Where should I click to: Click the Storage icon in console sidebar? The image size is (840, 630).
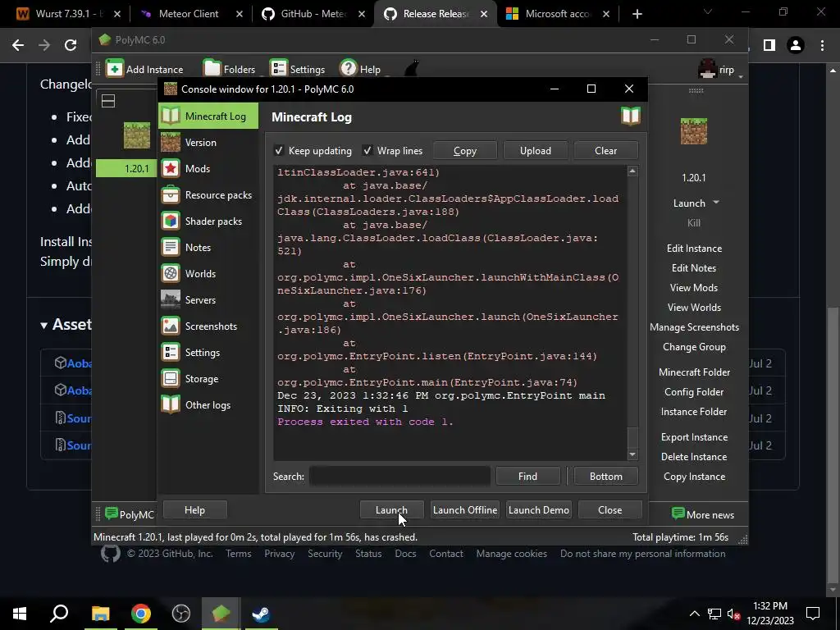[171, 378]
